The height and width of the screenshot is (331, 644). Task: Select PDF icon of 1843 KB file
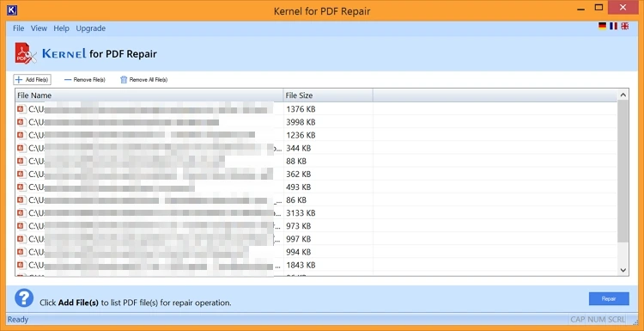(x=21, y=265)
